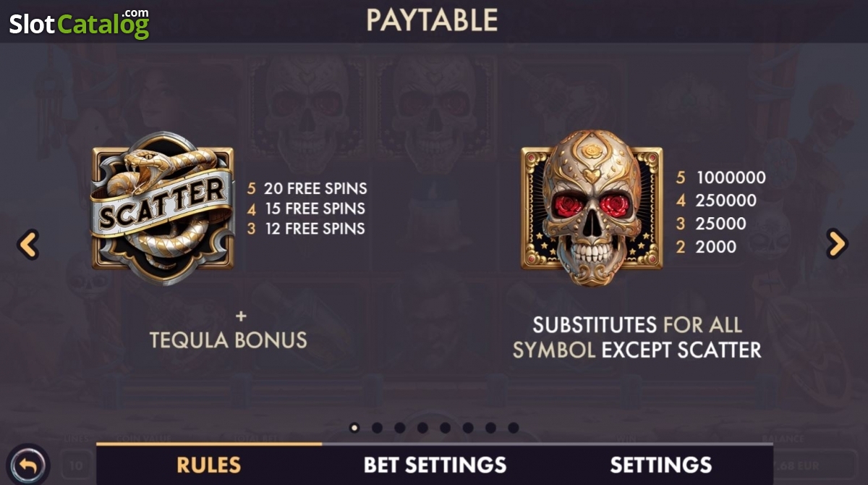
Task: Select sixth page indicator dot
Action: (468, 428)
